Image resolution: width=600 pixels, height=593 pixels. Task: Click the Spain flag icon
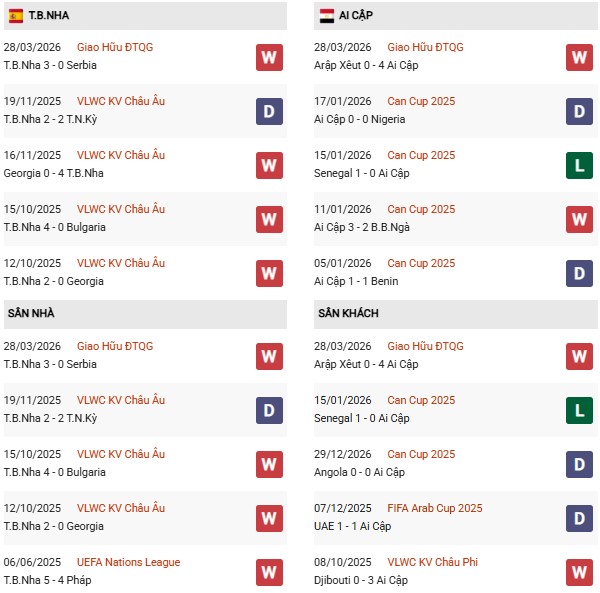14,15
